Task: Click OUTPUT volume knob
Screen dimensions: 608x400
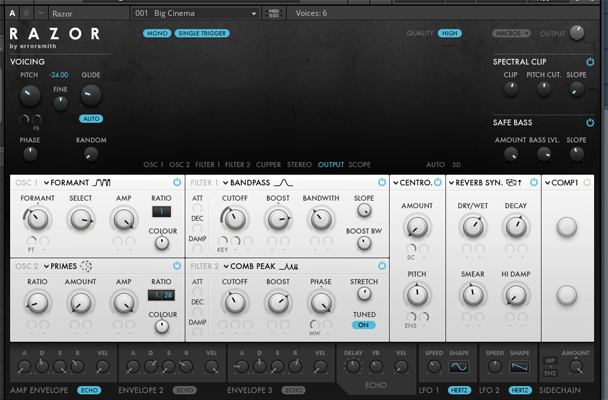Action: (x=577, y=33)
